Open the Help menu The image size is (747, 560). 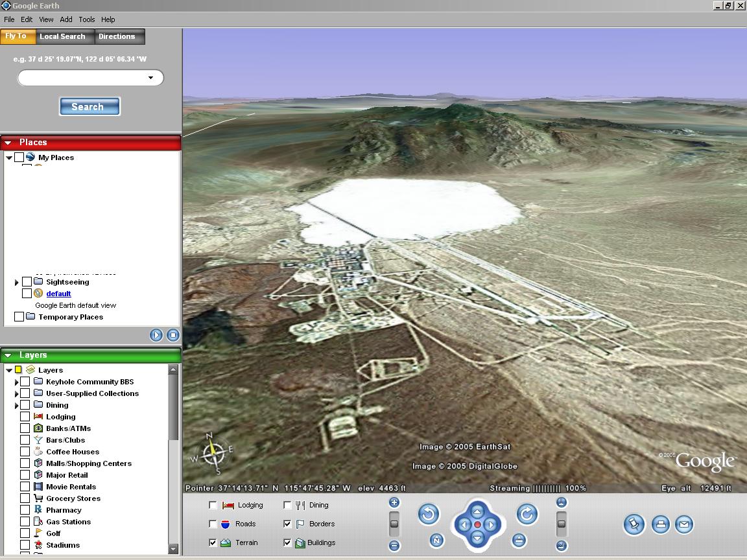click(x=108, y=19)
